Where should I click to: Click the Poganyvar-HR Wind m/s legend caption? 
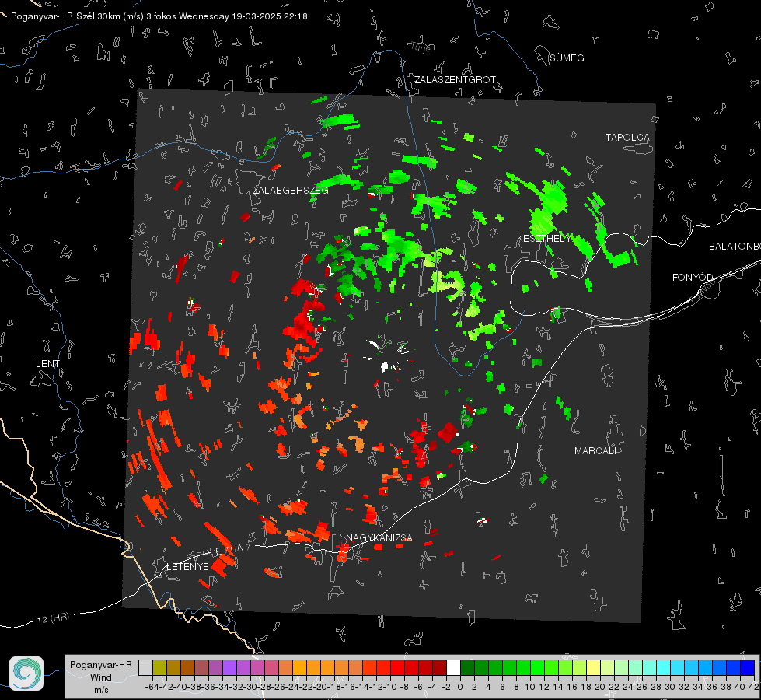click(100, 677)
